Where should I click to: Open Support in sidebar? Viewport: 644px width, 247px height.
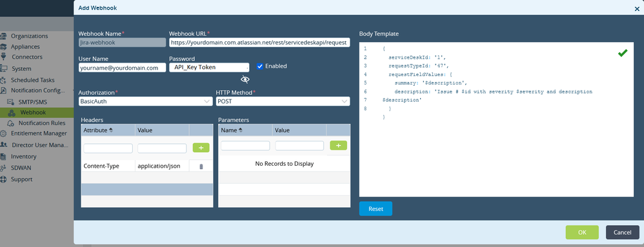(22, 179)
